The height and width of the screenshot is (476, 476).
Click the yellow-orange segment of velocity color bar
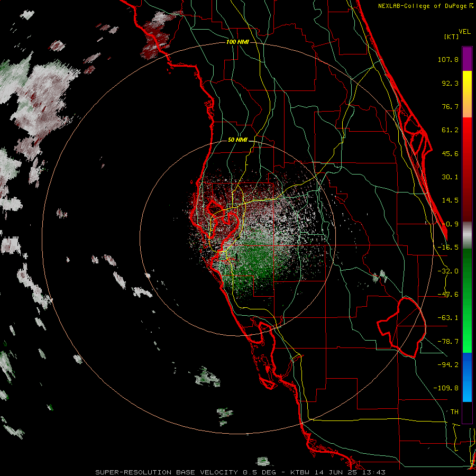pyautogui.click(x=467, y=95)
